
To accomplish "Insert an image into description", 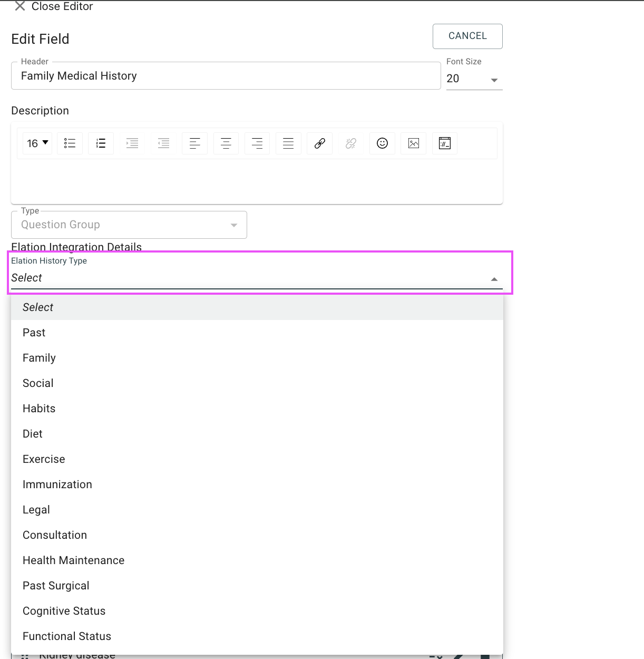I will [414, 143].
